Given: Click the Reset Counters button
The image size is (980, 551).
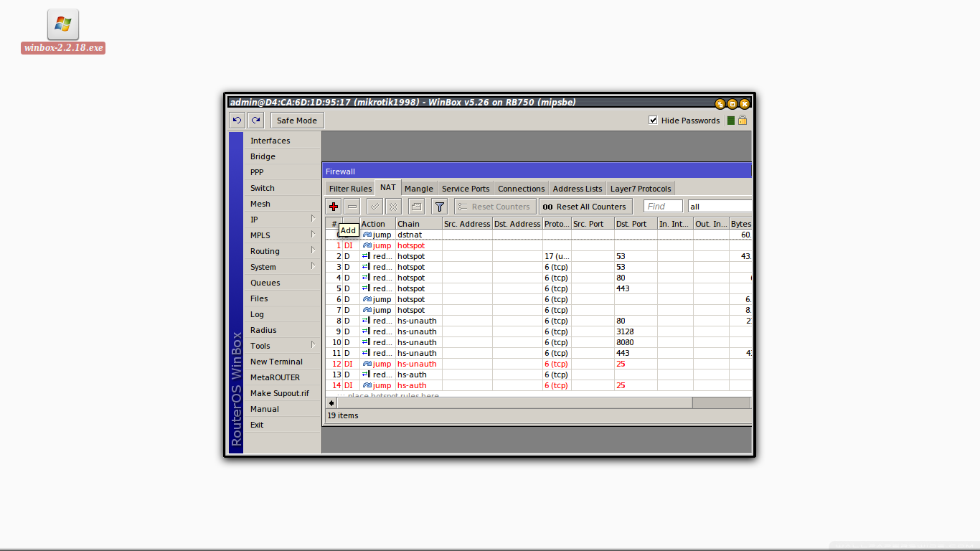Looking at the screenshot, I should point(495,207).
